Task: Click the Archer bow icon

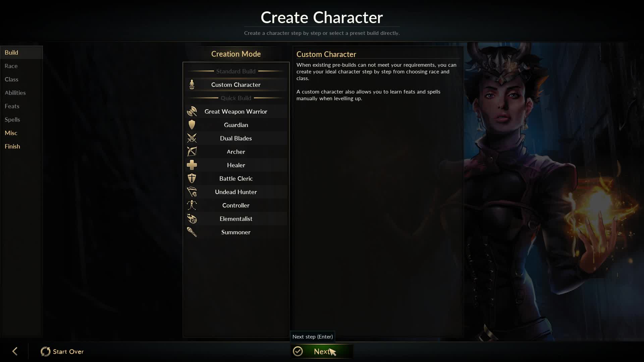Action: point(192,152)
